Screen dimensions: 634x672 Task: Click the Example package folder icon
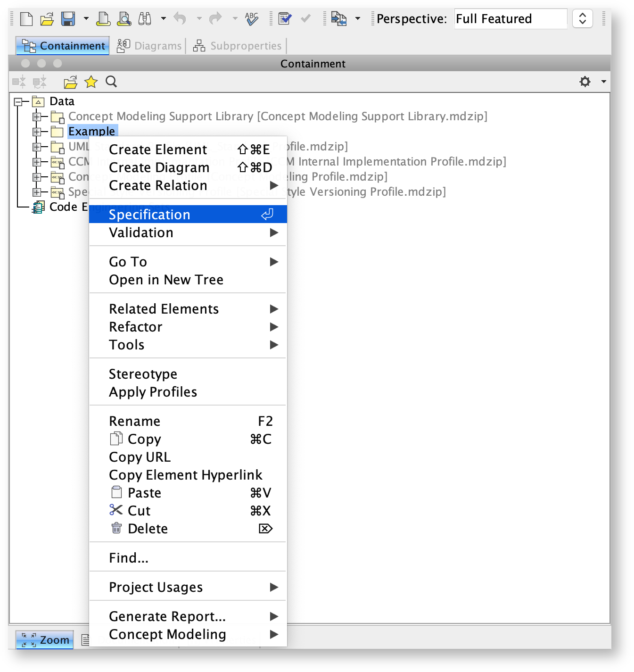(x=57, y=132)
